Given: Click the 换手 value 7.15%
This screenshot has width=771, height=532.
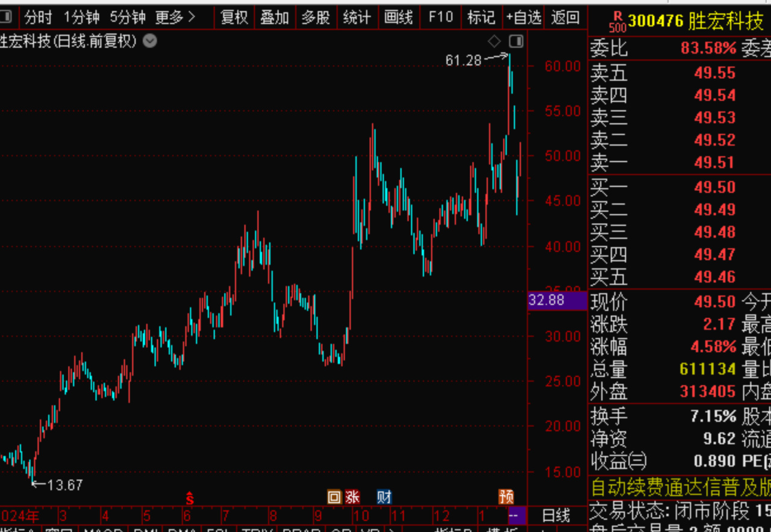Looking at the screenshot, I should click(x=713, y=416).
